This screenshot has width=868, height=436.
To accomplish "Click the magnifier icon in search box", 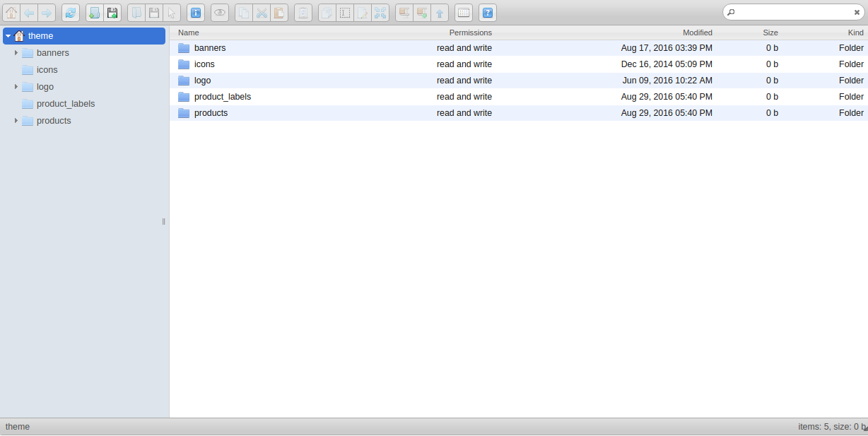I will [731, 12].
